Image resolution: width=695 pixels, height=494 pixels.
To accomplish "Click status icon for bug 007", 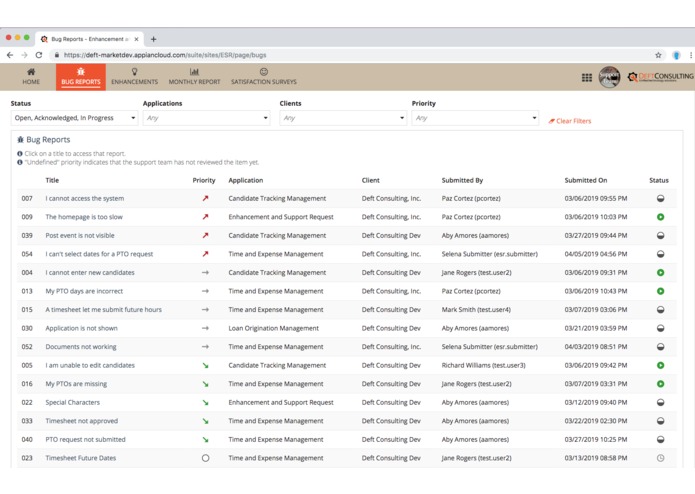I will click(660, 198).
